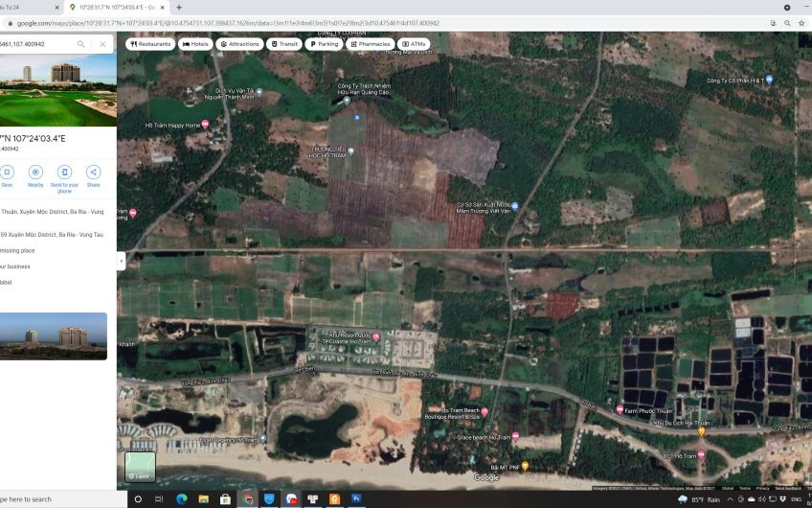This screenshot has height=508, width=812.
Task: Click the Share icon
Action: (x=93, y=173)
